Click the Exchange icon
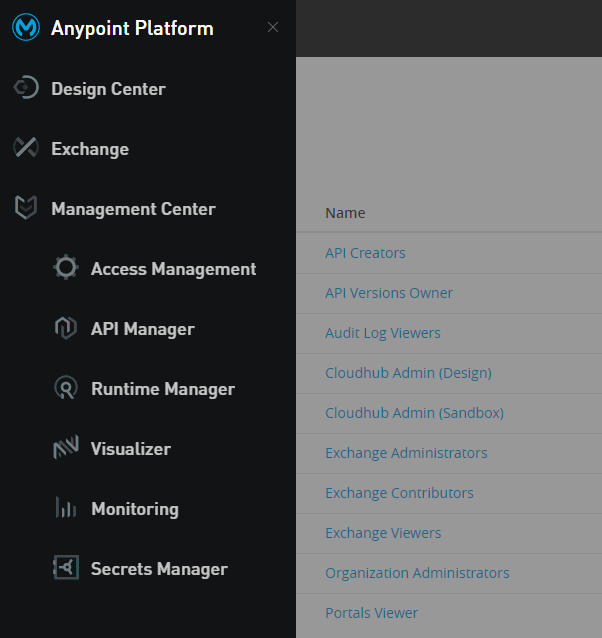This screenshot has height=638, width=602. pyautogui.click(x=26, y=147)
